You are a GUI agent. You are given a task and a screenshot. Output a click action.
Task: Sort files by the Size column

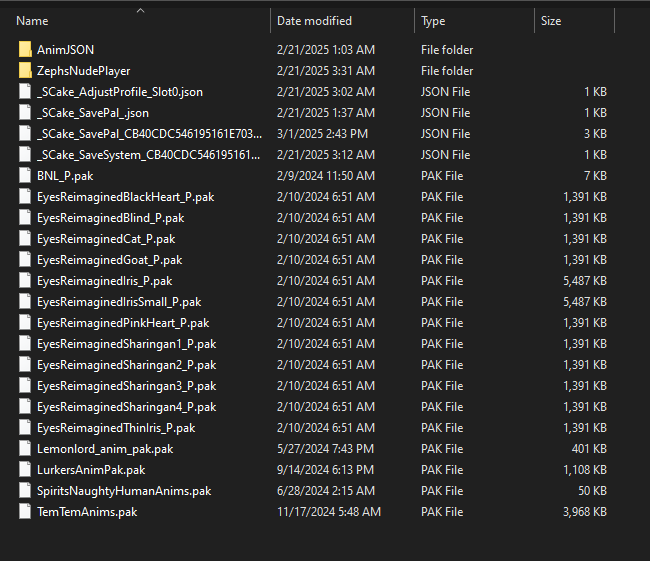pyautogui.click(x=551, y=21)
